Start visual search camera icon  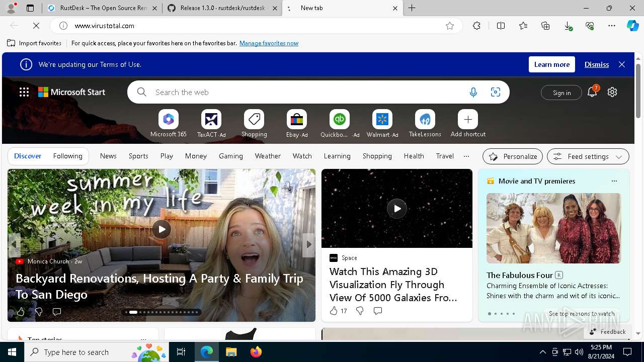496,92
